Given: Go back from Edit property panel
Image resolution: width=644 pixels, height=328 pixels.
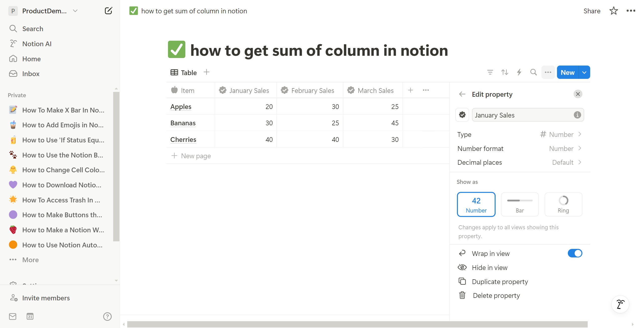Looking at the screenshot, I should point(462,94).
